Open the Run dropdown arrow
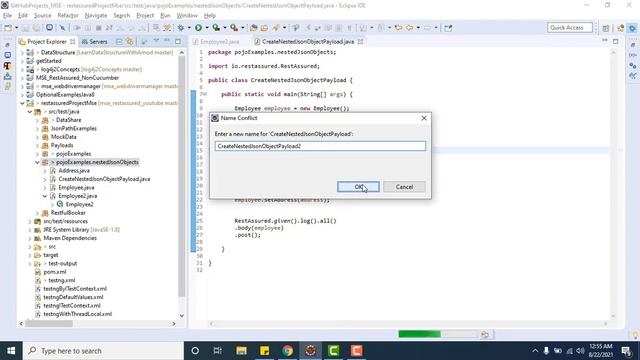The width and height of the screenshot is (640, 360). 207,28
